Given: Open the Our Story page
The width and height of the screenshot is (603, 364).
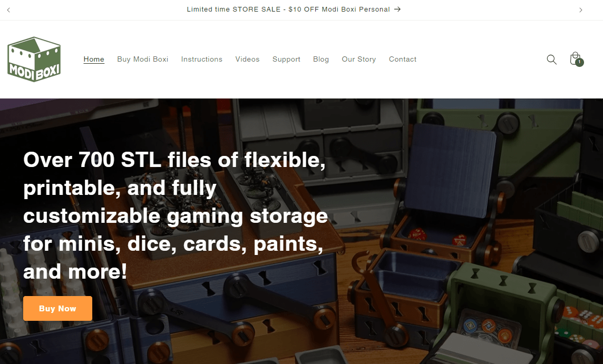Looking at the screenshot, I should (x=359, y=59).
